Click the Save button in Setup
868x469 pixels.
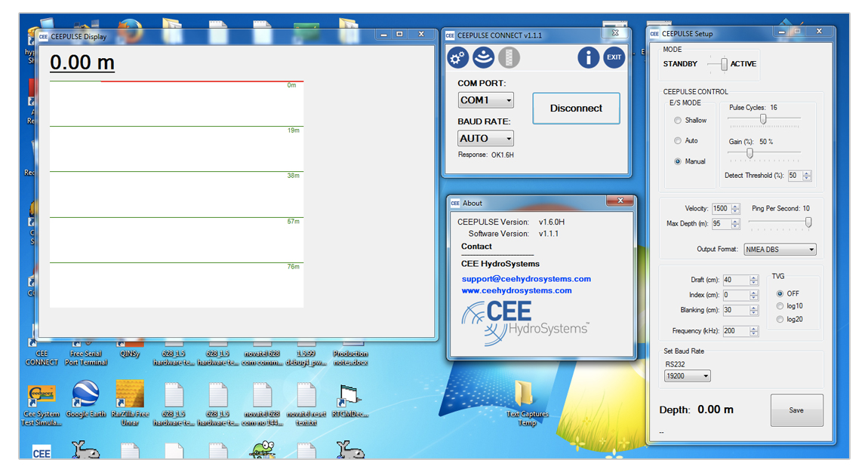[x=796, y=410]
